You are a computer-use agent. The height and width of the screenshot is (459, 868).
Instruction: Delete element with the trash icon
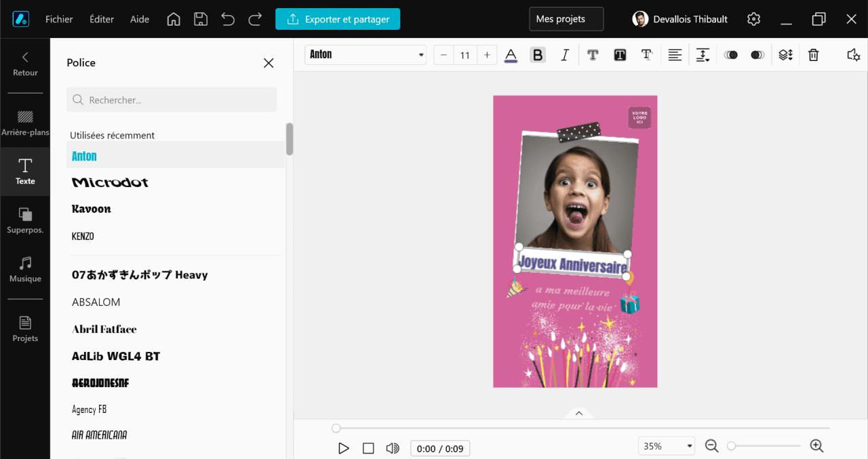tap(813, 54)
